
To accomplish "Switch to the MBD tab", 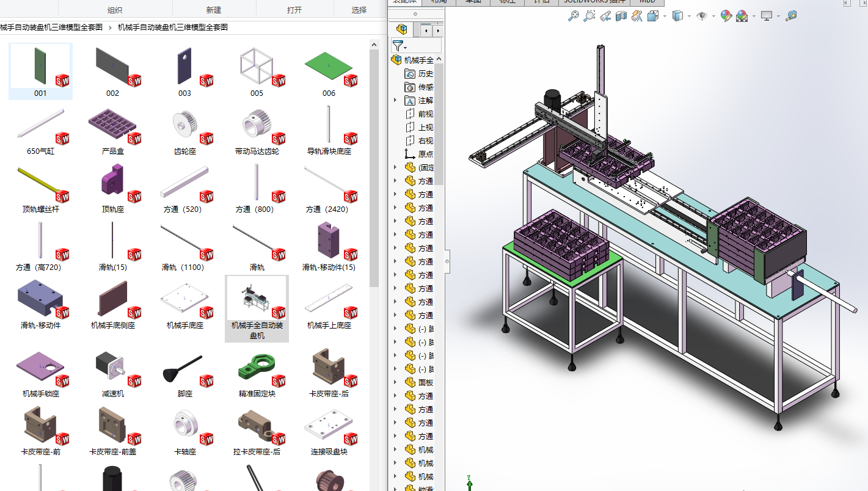I will tap(647, 2).
